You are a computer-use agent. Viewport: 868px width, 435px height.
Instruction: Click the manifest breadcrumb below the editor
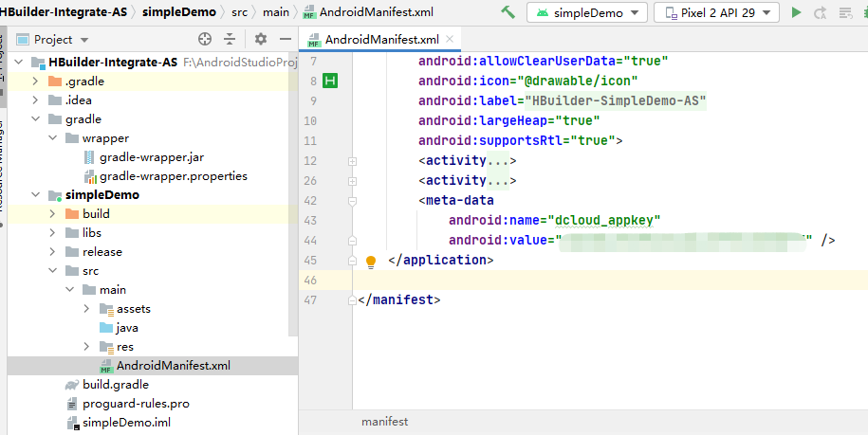[x=385, y=422]
